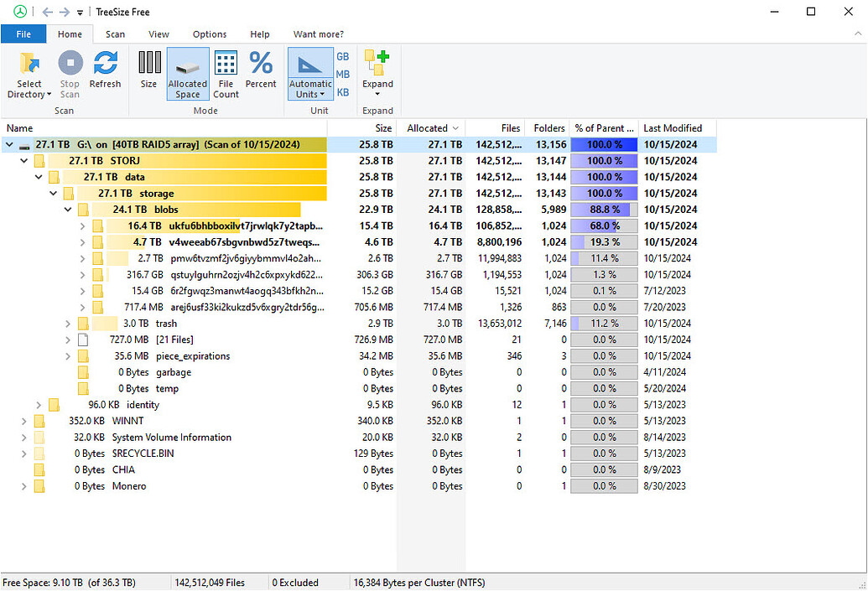Collapse the blobs folder node
This screenshot has width=868, height=591.
[x=68, y=210]
